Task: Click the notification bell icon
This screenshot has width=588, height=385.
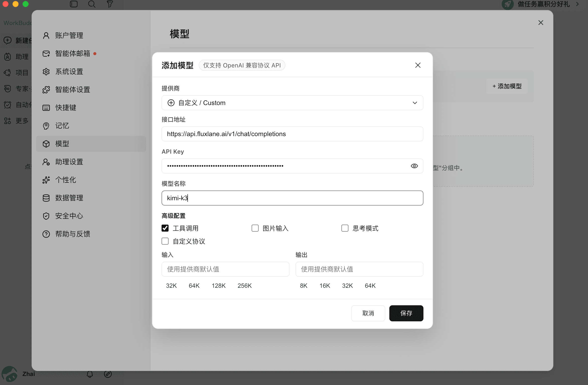Action: [90, 374]
